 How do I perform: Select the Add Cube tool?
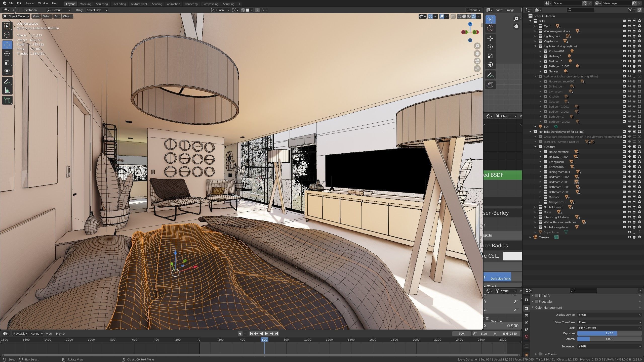tap(7, 101)
